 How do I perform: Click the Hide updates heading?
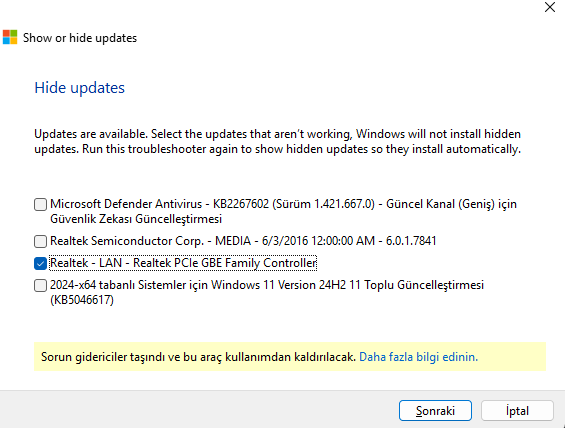[x=80, y=88]
